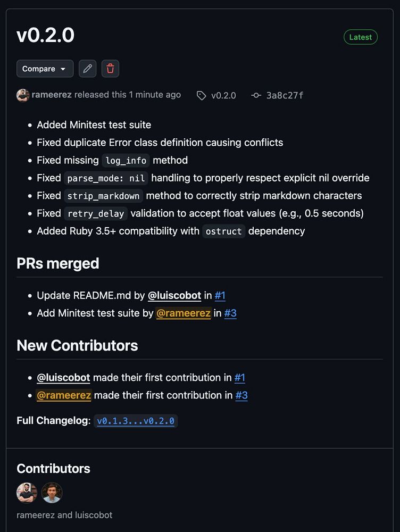Open #3 link under New Contributors
Screen dimensions: 400x532
tap(241, 395)
